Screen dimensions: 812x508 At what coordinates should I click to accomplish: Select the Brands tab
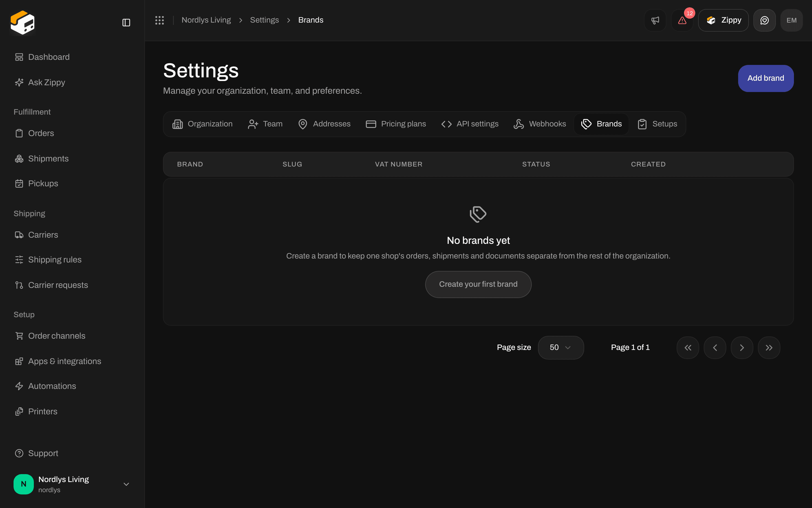[601, 124]
